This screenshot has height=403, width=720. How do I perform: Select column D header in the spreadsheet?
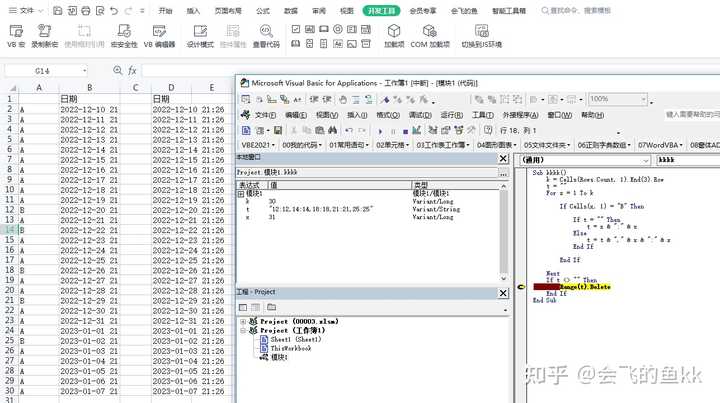[x=171, y=87]
